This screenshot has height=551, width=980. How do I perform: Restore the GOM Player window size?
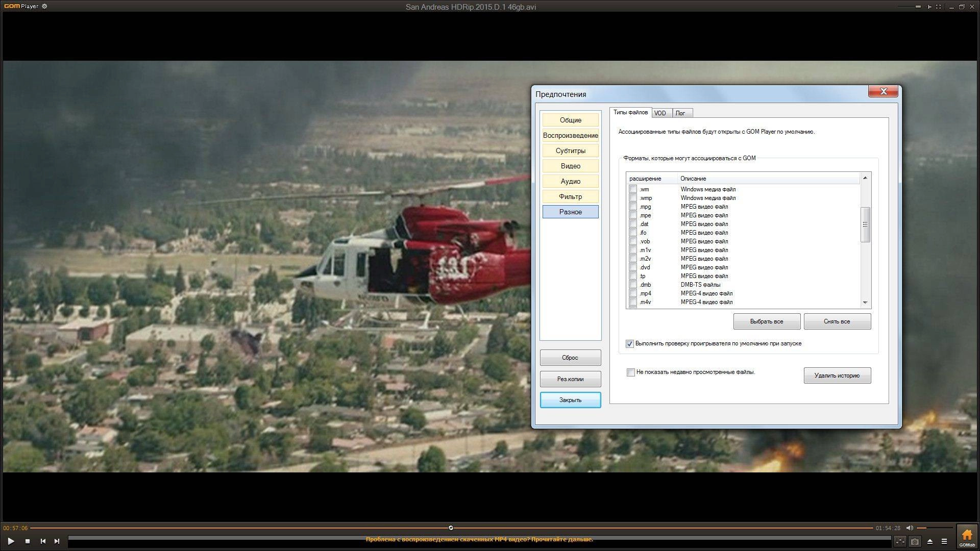pyautogui.click(x=962, y=7)
